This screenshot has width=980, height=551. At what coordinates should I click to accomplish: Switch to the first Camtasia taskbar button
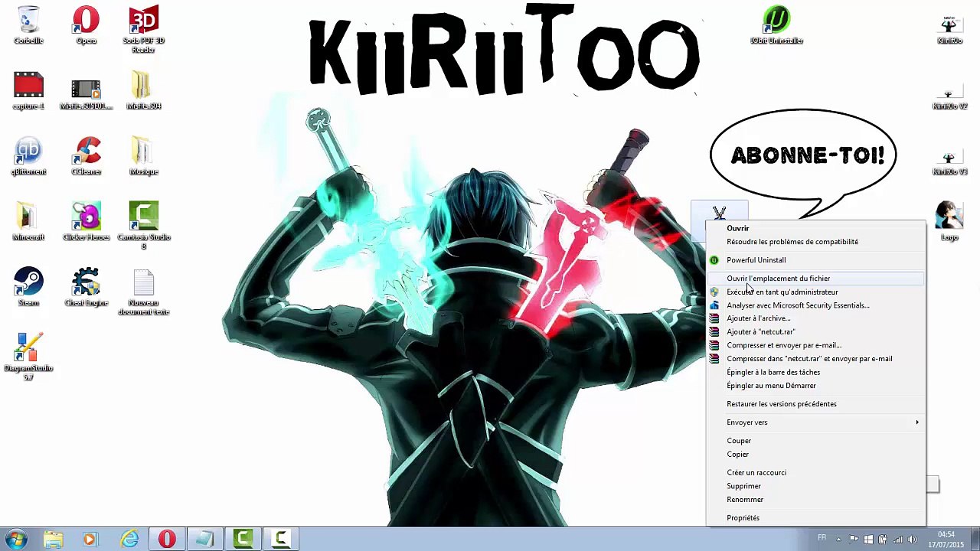(243, 540)
